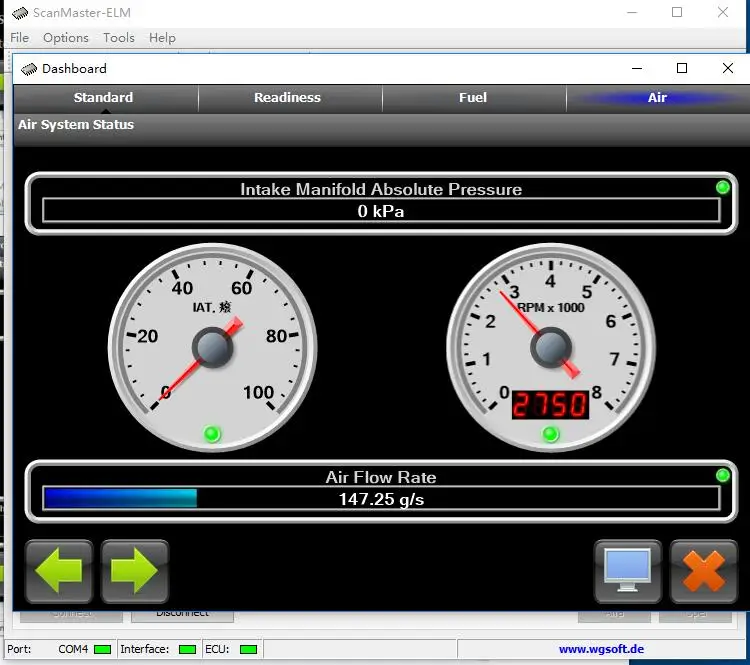
Task: Click the Air System Status heading
Action: (76, 125)
